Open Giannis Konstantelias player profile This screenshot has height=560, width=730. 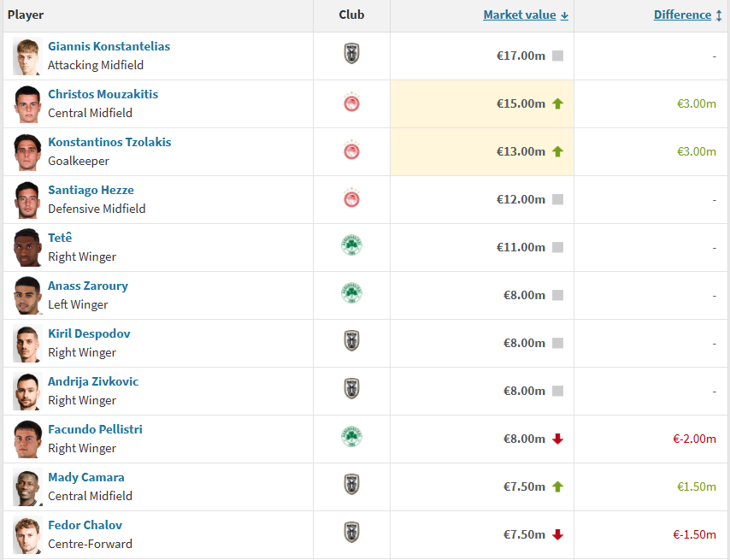[x=109, y=46]
